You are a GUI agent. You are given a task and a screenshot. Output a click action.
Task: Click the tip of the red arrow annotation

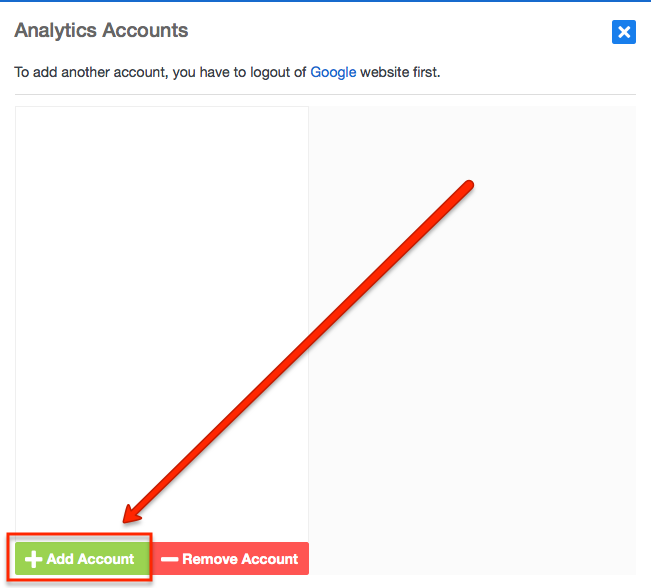[x=126, y=519]
